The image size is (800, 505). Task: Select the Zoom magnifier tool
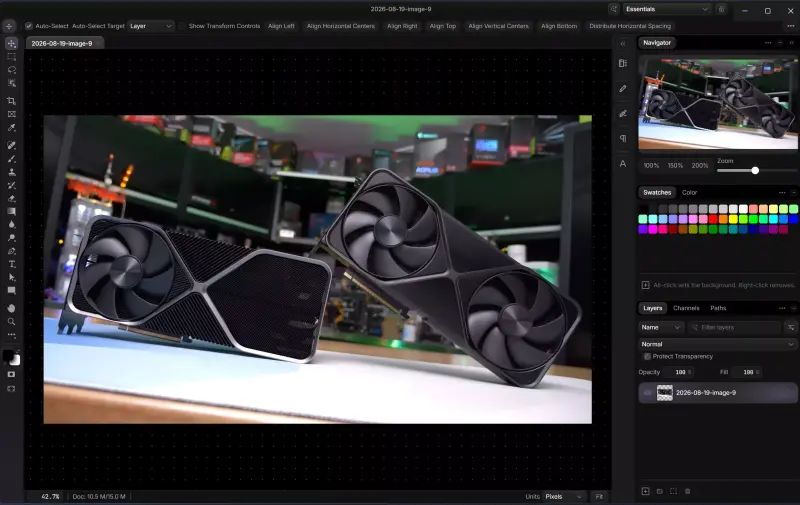11,321
